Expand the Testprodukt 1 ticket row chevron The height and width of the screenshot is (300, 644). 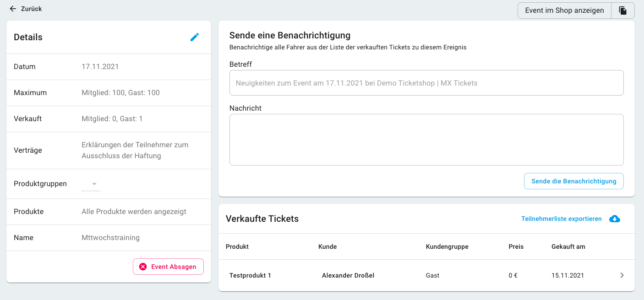(x=622, y=275)
